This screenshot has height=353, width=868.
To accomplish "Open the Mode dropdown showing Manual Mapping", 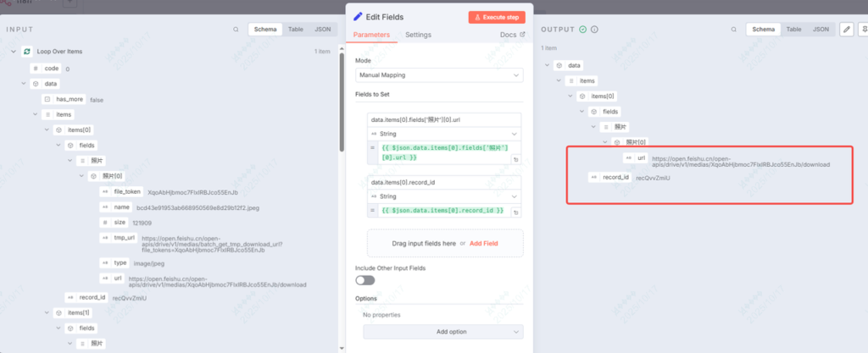I will [x=438, y=75].
